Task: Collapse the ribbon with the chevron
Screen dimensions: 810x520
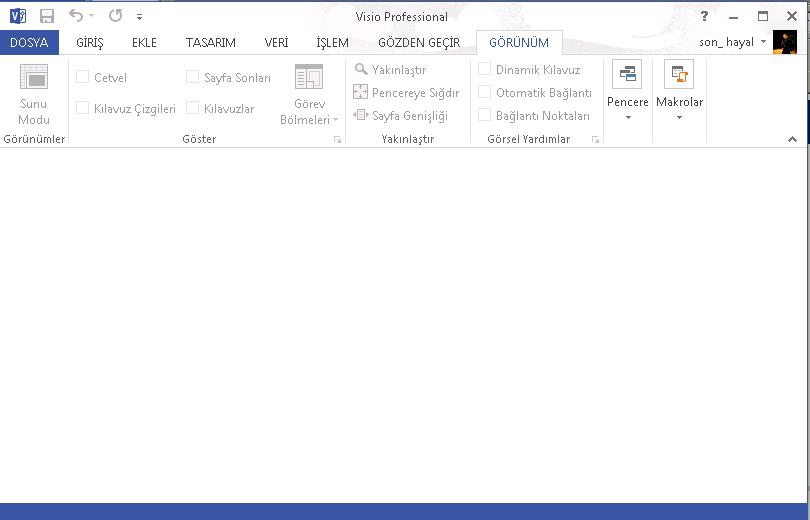Action: click(793, 140)
